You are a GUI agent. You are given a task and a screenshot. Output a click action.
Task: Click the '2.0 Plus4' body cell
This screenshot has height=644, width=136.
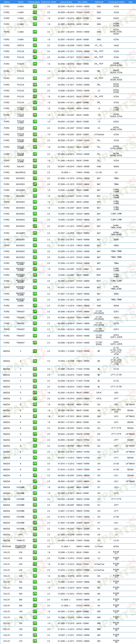[x=99, y=547]
